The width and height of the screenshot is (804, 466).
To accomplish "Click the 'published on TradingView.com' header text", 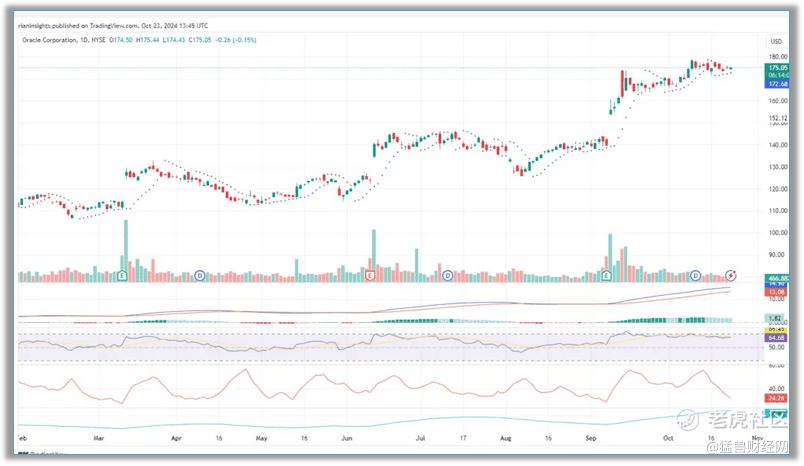I will [95, 26].
